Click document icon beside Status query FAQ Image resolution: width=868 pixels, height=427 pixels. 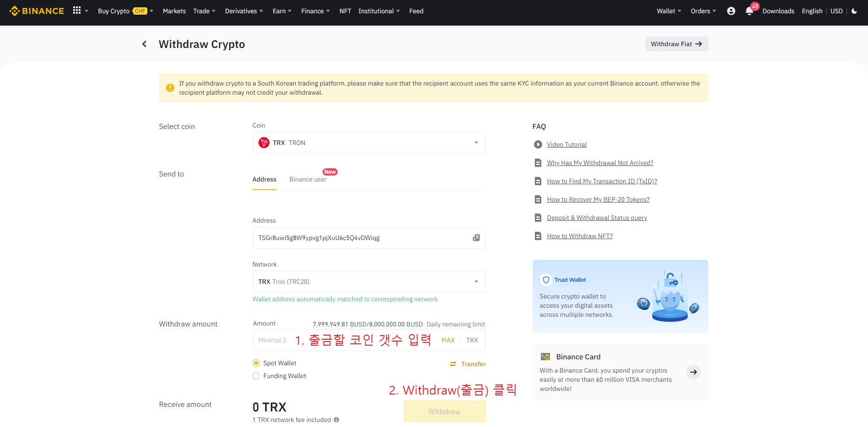point(538,218)
